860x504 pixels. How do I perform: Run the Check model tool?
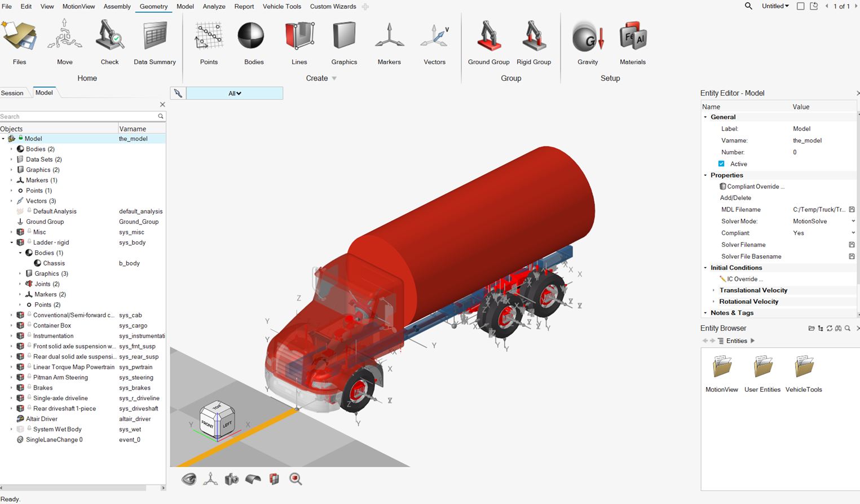click(109, 42)
